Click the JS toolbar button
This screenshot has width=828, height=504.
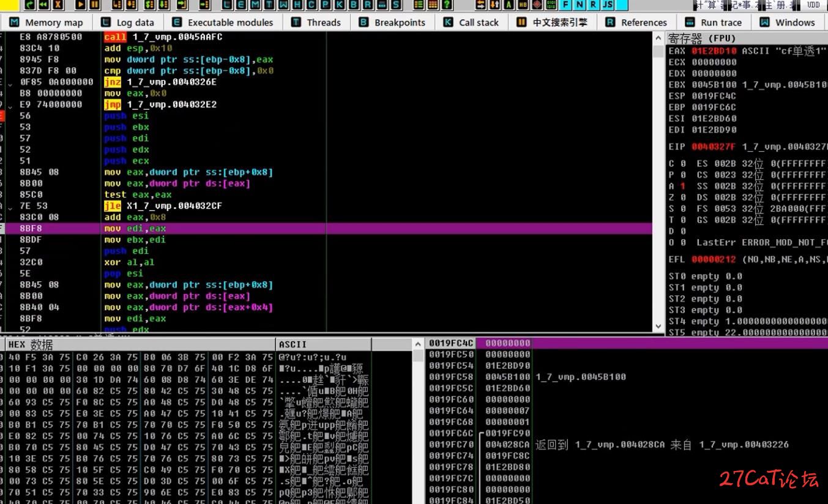click(607, 5)
